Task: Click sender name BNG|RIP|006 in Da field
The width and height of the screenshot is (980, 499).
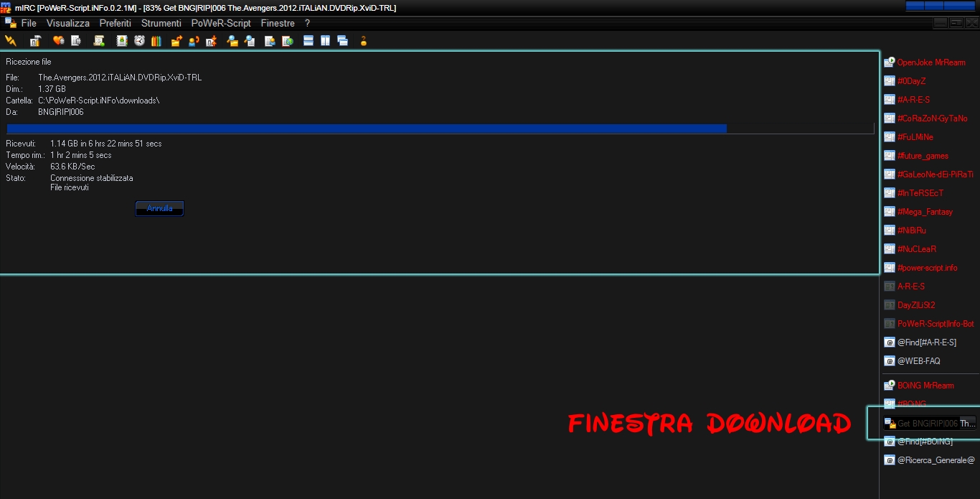Action: (61, 112)
